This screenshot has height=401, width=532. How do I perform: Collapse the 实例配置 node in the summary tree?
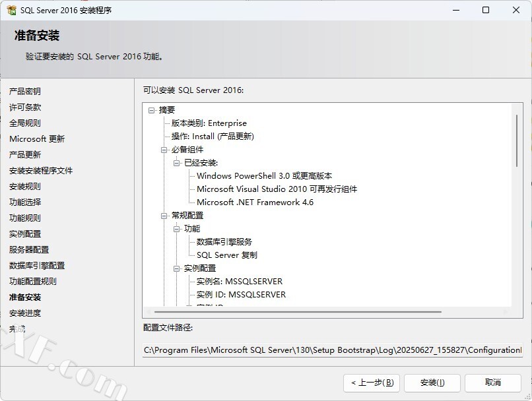(176, 269)
